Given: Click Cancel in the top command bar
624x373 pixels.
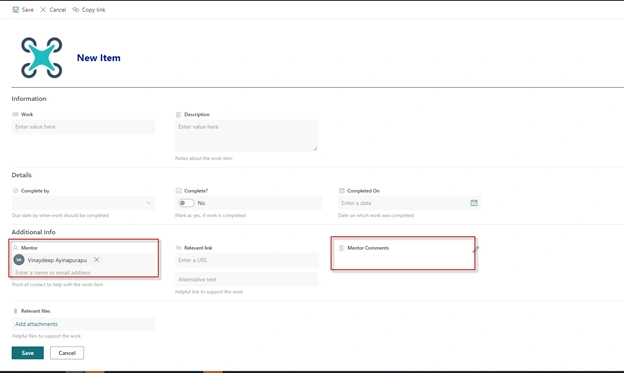Looking at the screenshot, I should (x=53, y=10).
